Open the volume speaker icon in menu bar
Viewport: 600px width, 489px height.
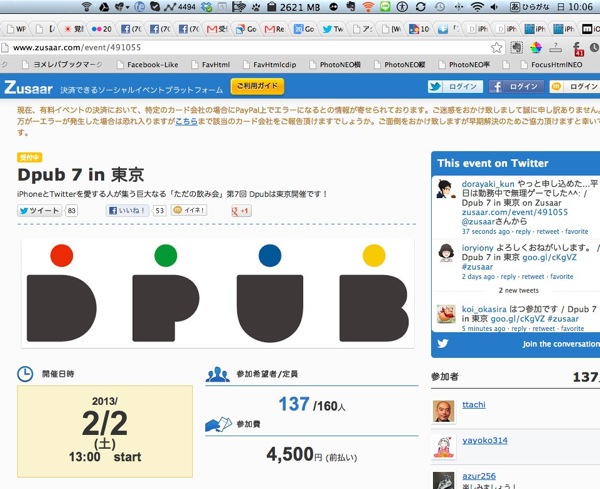click(494, 7)
